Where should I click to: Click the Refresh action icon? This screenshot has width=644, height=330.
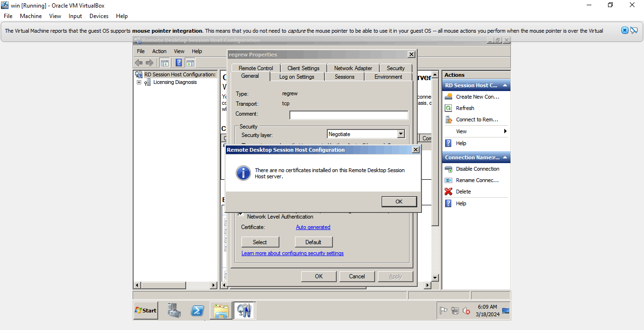448,108
